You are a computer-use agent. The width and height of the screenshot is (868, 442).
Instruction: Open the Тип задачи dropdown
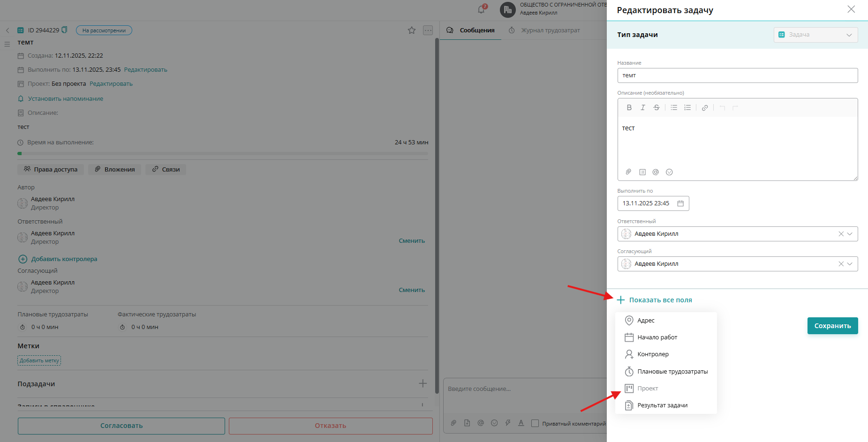point(815,35)
